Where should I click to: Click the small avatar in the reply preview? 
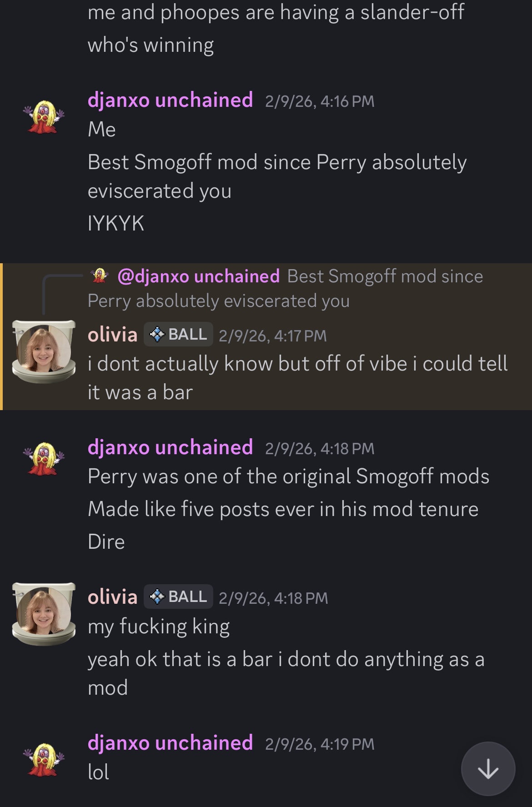[100, 276]
